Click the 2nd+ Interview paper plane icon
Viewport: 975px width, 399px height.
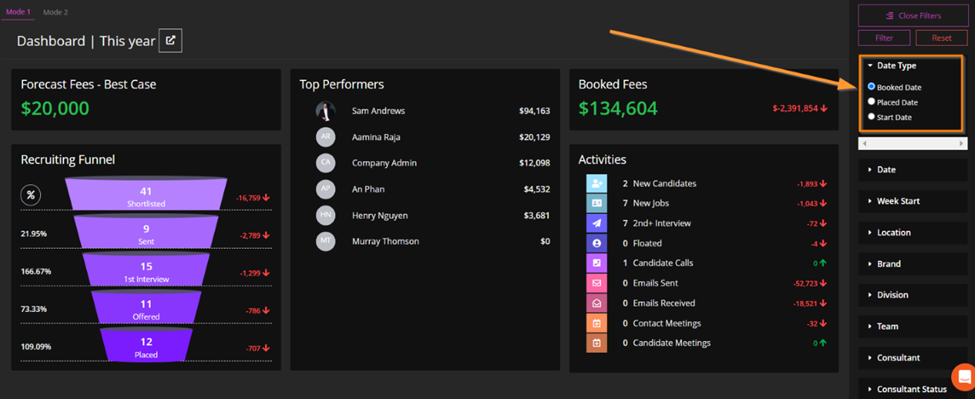(x=596, y=223)
